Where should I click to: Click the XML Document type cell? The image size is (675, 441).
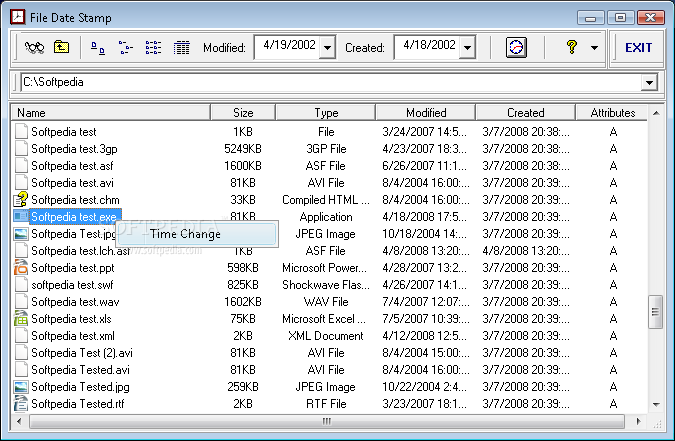click(x=325, y=336)
